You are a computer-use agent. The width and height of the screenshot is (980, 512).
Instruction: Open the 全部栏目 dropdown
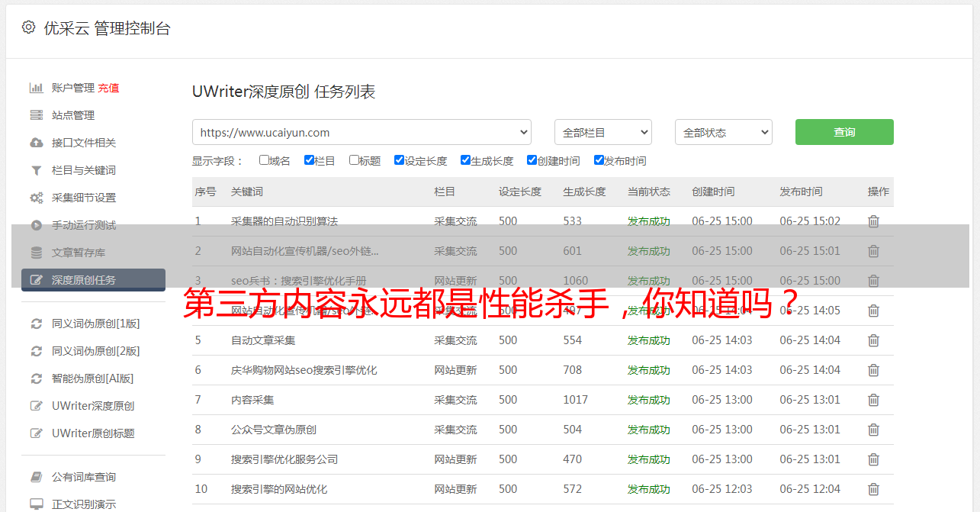point(603,132)
